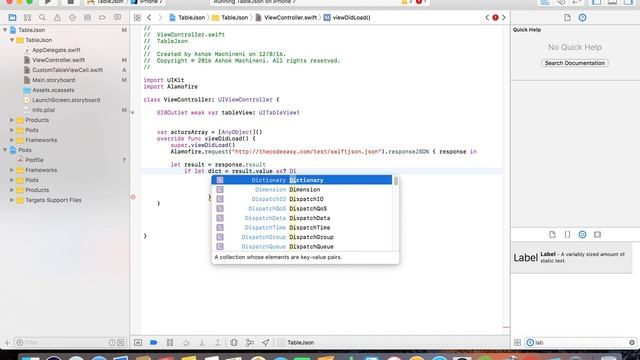This screenshot has width=640, height=360.
Task: Expand Targets Support Files folder
Action: (12, 200)
